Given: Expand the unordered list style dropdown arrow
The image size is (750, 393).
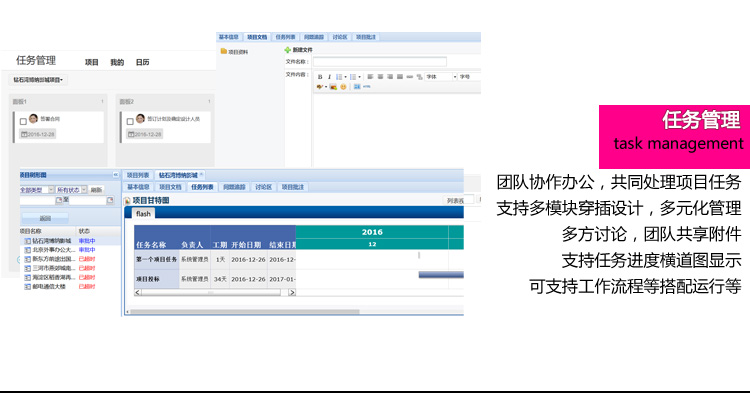Looking at the screenshot, I should [360, 77].
